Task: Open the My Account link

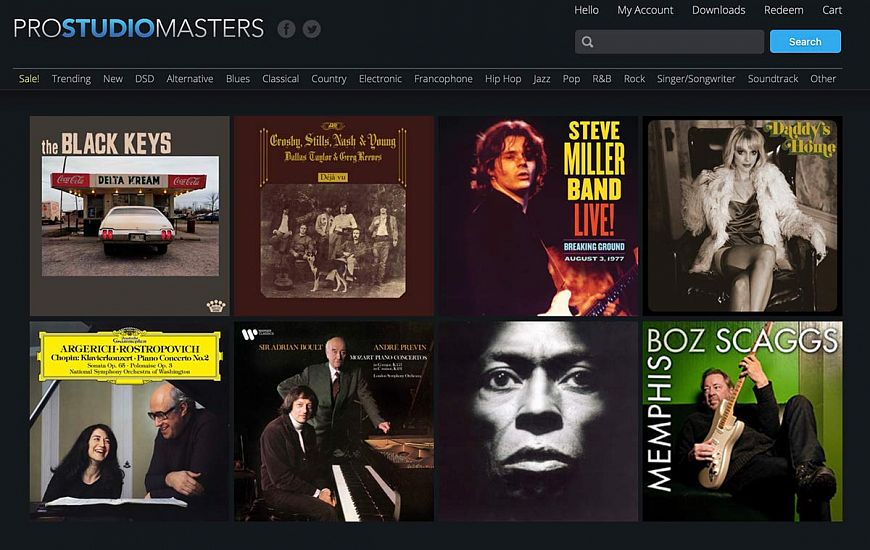Action: [645, 10]
